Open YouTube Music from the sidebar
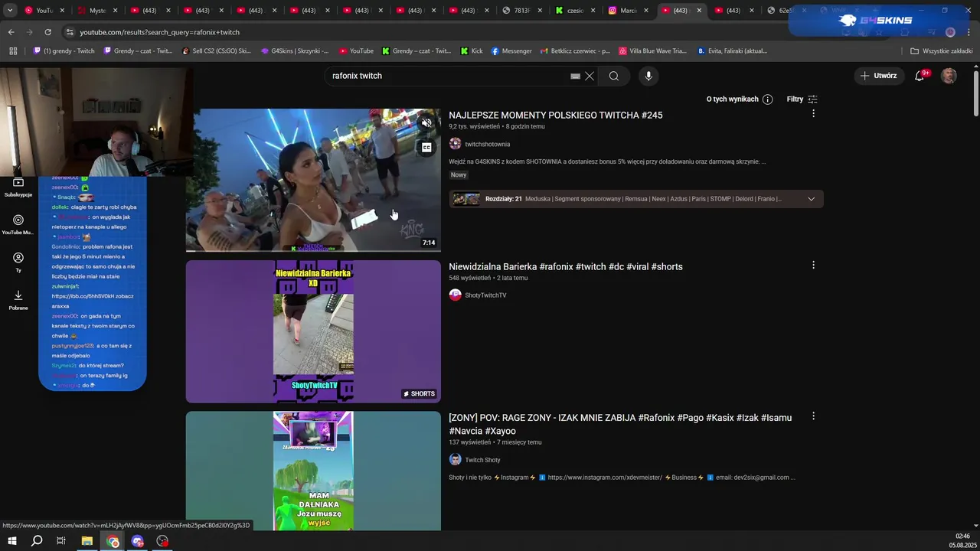The height and width of the screenshot is (551, 980). tap(18, 224)
